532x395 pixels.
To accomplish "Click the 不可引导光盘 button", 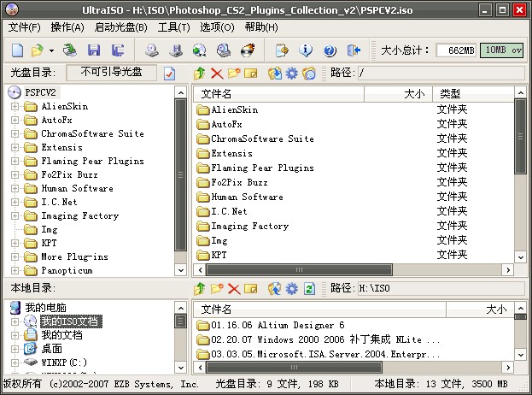I will pos(112,73).
